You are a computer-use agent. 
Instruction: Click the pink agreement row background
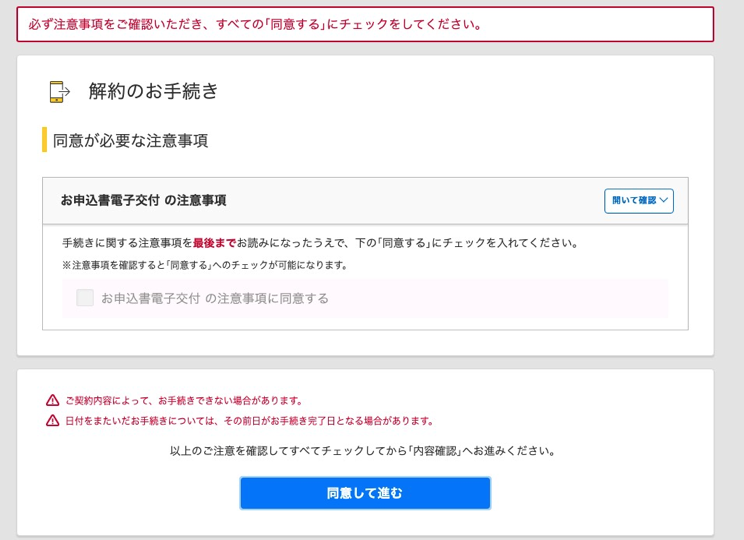pos(365,298)
